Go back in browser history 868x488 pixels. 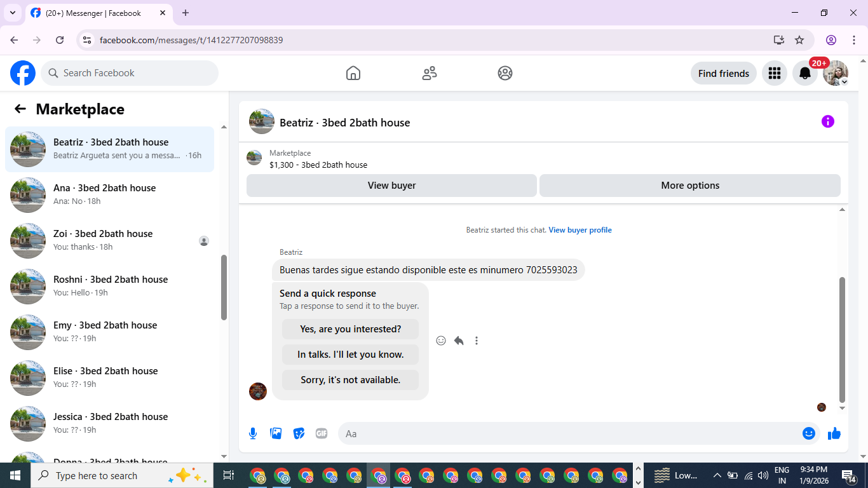pyautogui.click(x=14, y=40)
